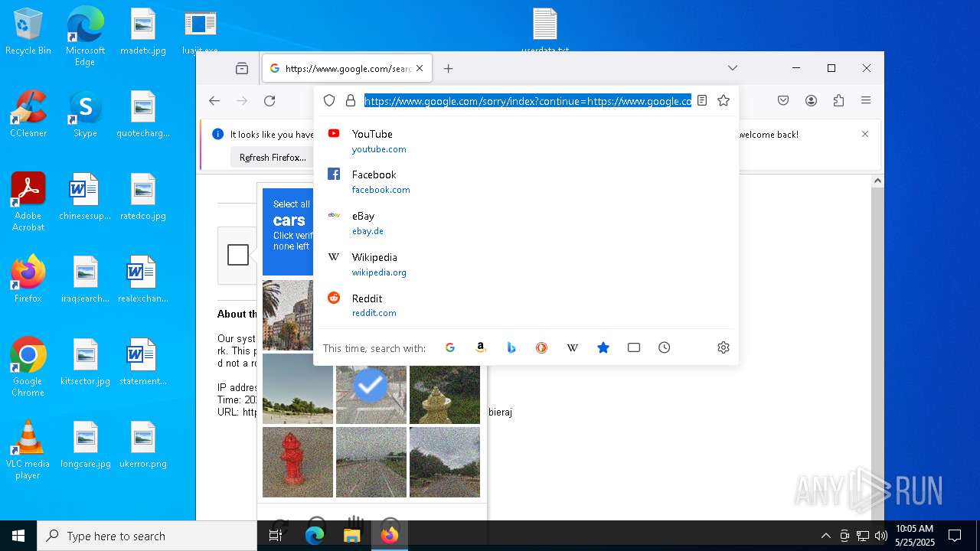This screenshot has width=980, height=551.
Task: Click the Firefox reload page icon
Action: click(x=269, y=101)
